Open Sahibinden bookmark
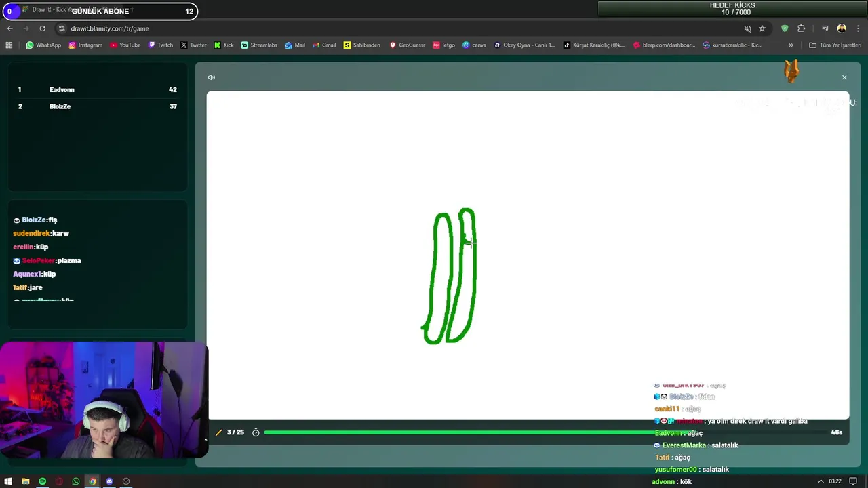Image resolution: width=868 pixels, height=488 pixels. 362,45
